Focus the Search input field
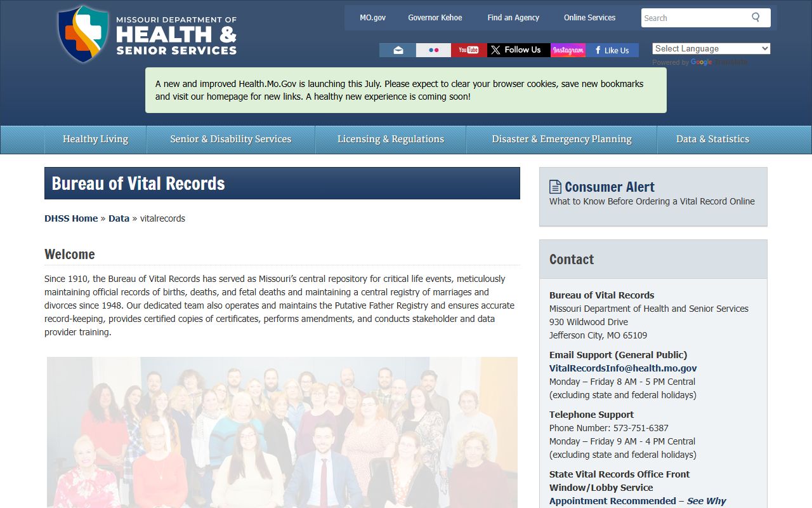812x508 pixels. (x=695, y=18)
